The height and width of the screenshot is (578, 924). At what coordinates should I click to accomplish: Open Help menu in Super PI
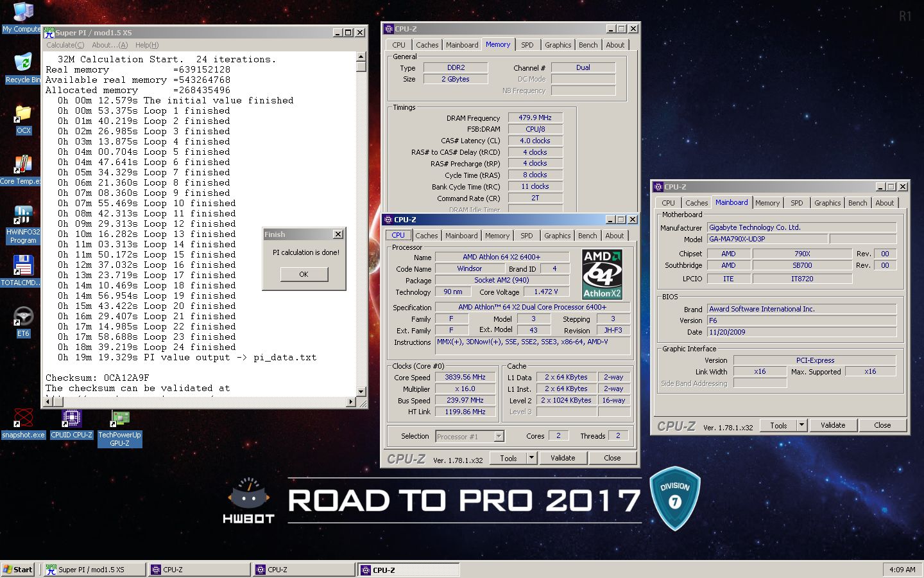(147, 45)
